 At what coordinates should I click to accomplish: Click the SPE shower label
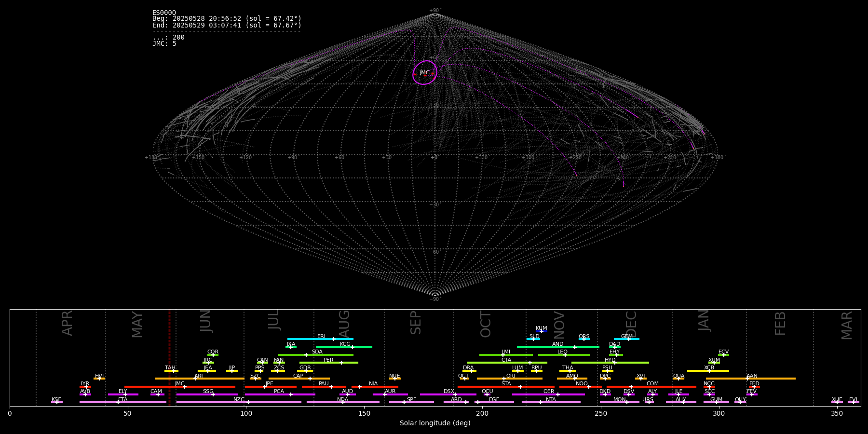(411, 400)
